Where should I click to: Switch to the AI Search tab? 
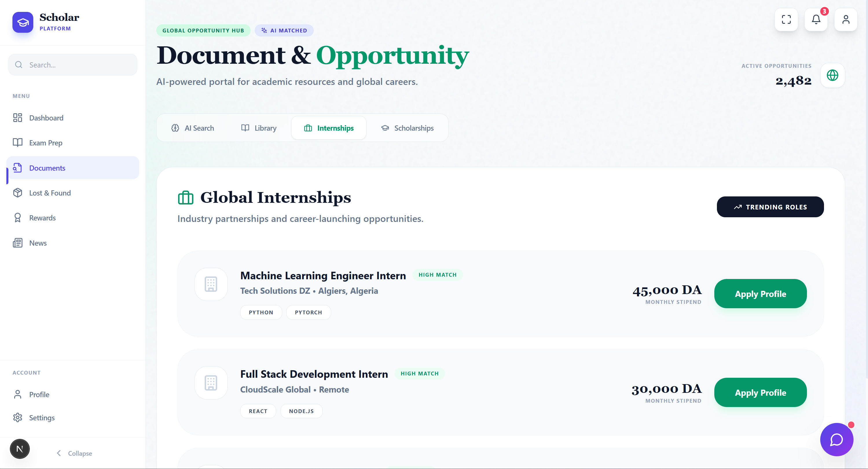click(192, 128)
